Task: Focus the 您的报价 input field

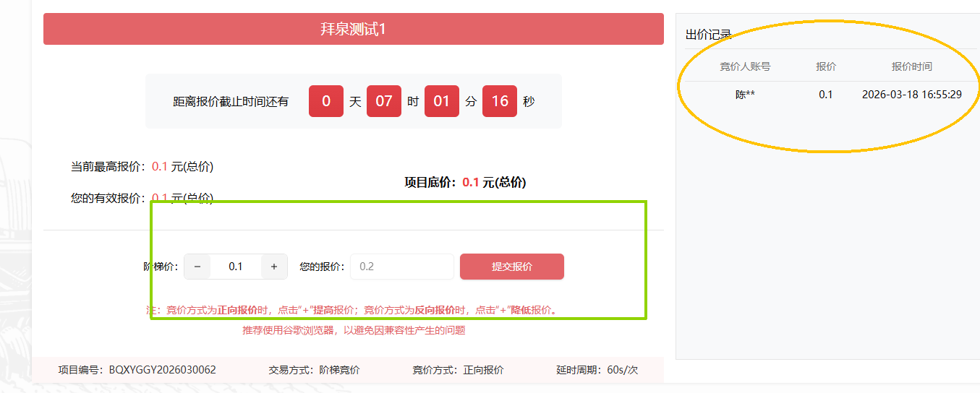Action: click(x=401, y=267)
